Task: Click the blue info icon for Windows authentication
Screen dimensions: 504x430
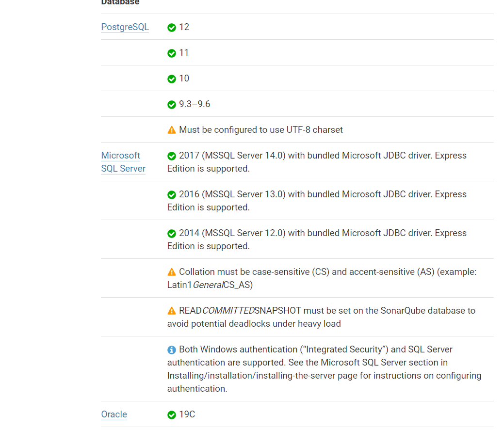Action: 172,350
